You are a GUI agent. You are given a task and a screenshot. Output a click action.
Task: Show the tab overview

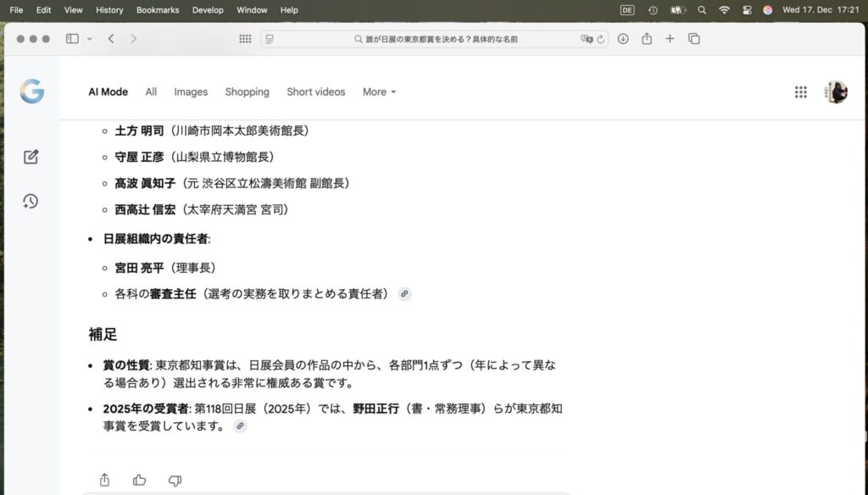[693, 39]
